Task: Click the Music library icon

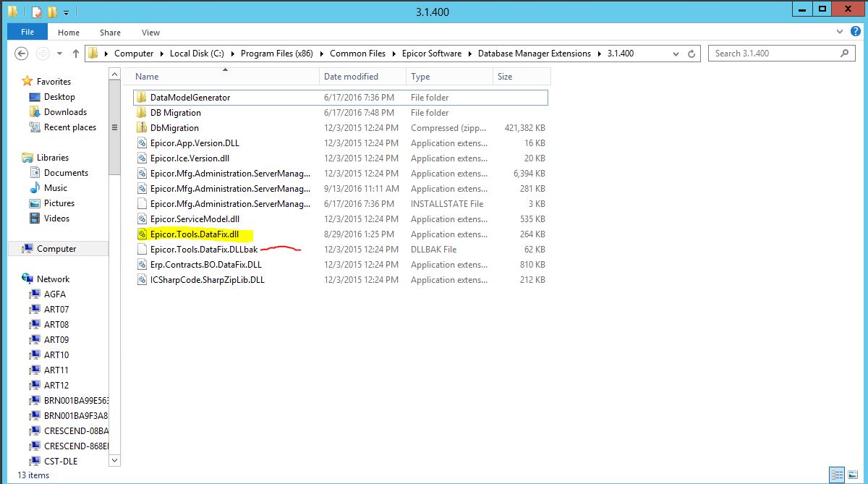Action: 35,188
